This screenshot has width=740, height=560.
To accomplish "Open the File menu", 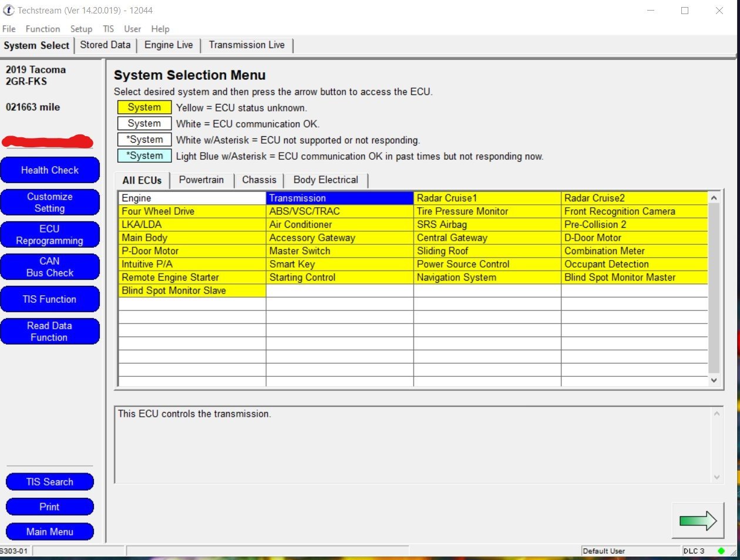I will 9,29.
